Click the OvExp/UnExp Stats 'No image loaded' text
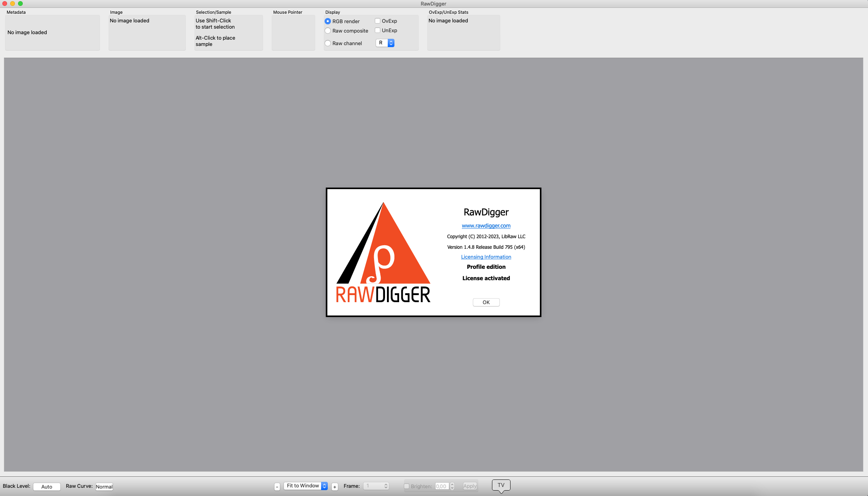This screenshot has width=868, height=496. tap(448, 21)
